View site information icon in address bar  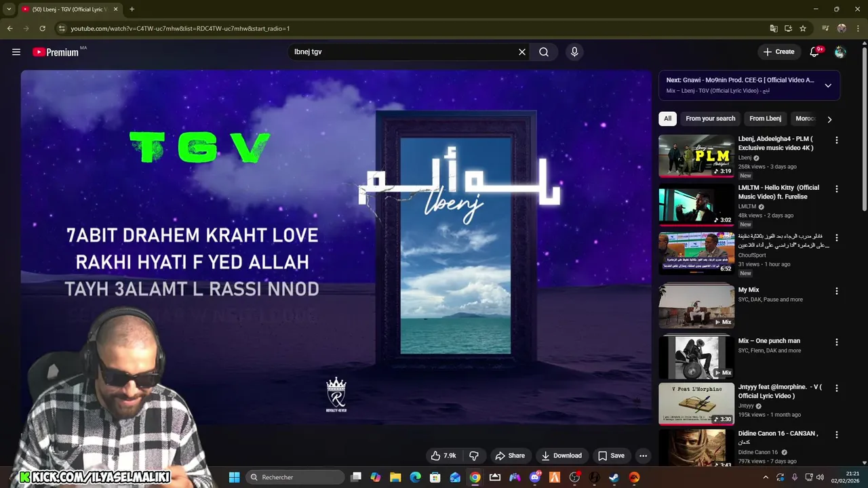click(x=62, y=28)
